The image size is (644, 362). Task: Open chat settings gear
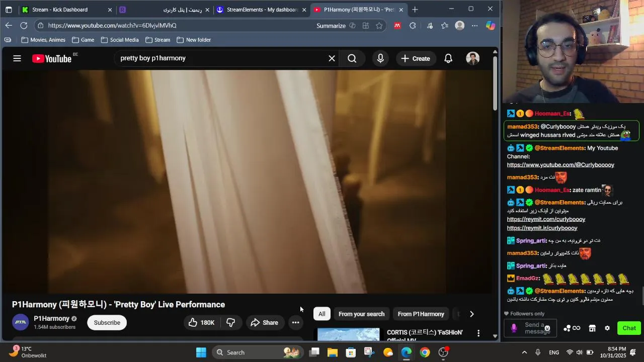pos(607,328)
